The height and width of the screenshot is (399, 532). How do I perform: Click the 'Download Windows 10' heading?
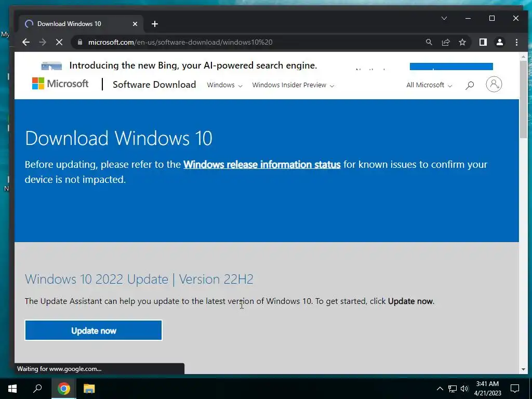119,138
